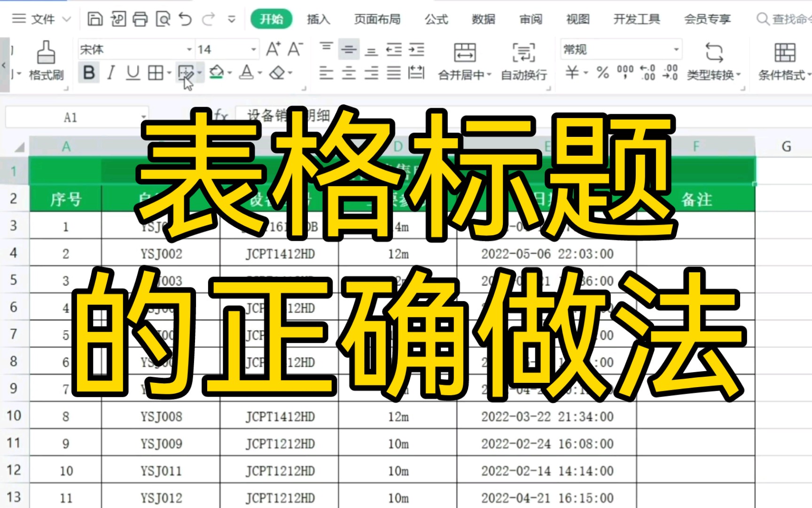
Task: Open the 页面布局 ribbon tab
Action: pos(377,19)
